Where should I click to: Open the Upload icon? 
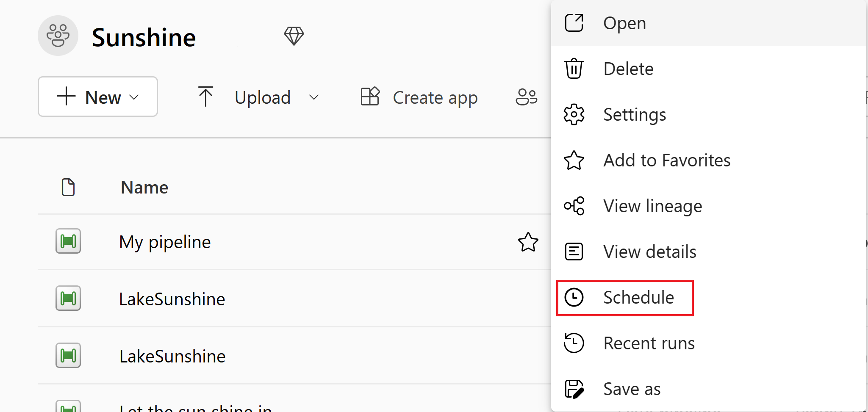click(x=205, y=97)
